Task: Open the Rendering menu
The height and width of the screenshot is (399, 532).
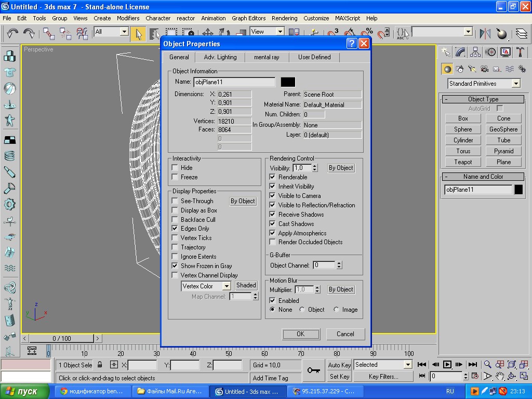Action: (284, 18)
